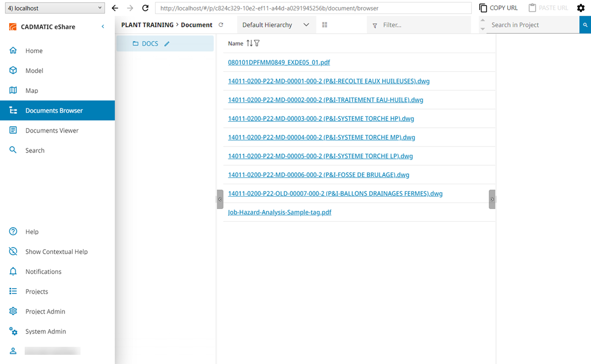Open the BALLONS DRAINAGES FERMES drawing
591x364 pixels.
tap(335, 194)
